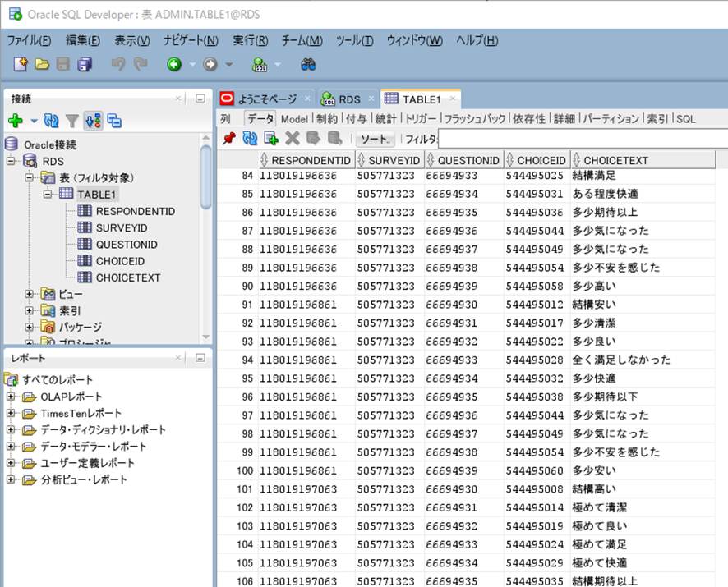Expand the OLAPレポート folder
728x587 pixels.
coord(11,397)
